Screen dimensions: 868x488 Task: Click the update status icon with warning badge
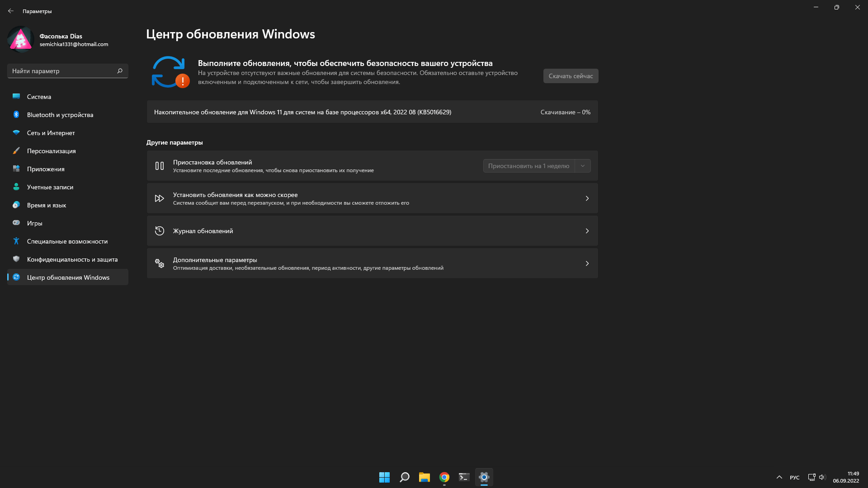[x=170, y=72]
